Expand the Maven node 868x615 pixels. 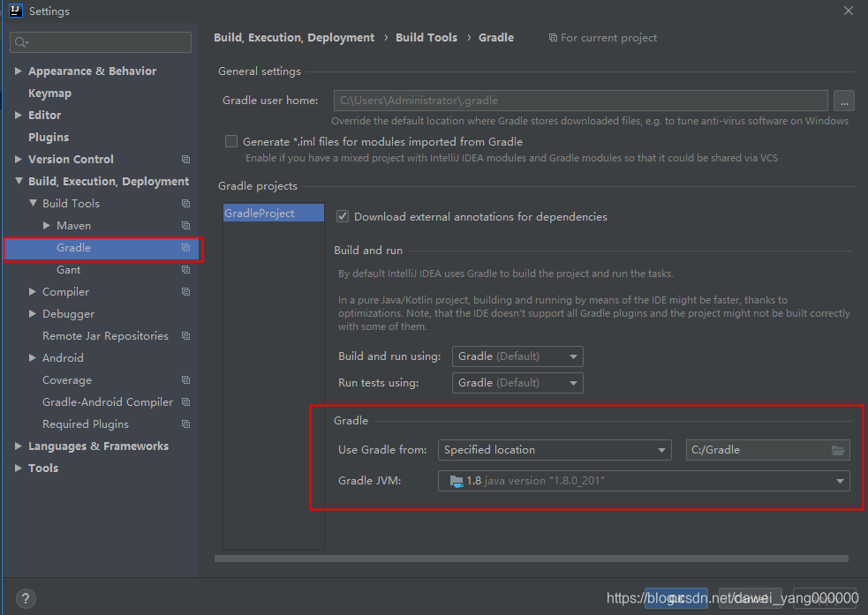click(47, 226)
